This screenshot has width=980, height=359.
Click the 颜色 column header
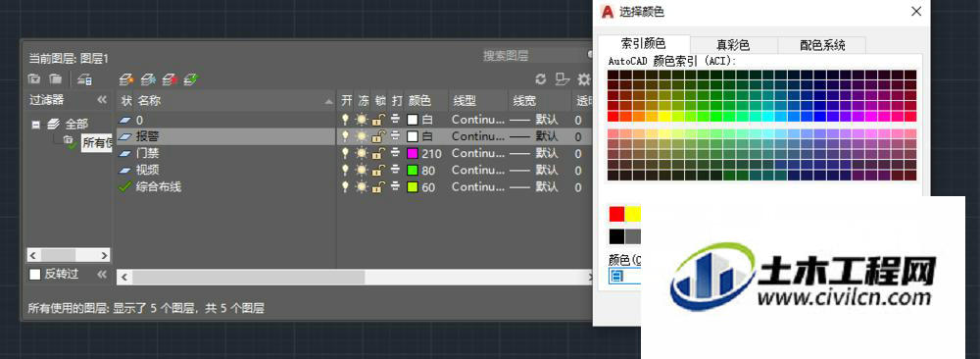pyautogui.click(x=426, y=101)
